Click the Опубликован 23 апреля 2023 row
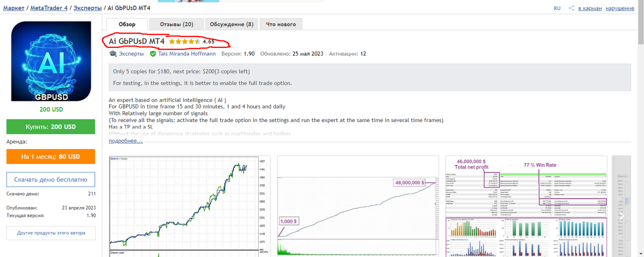This screenshot has height=257, width=644. [51, 207]
